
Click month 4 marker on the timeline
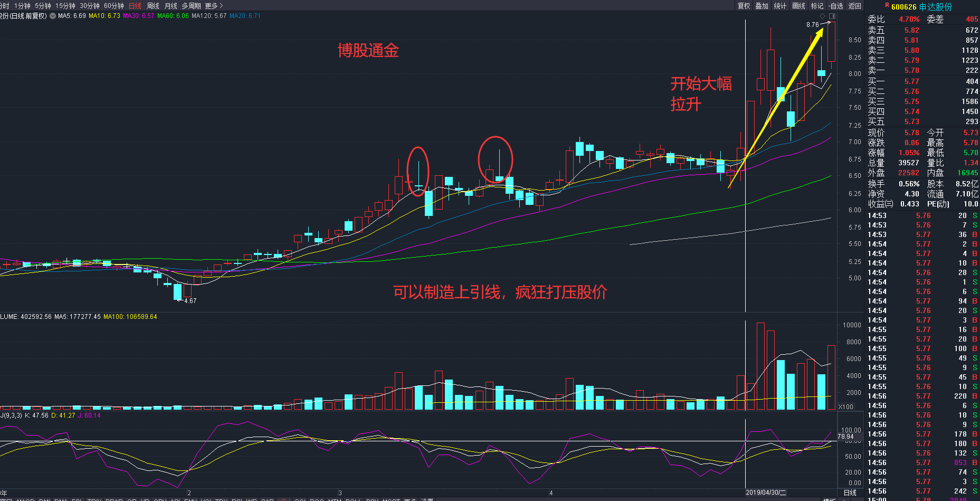[x=551, y=493]
